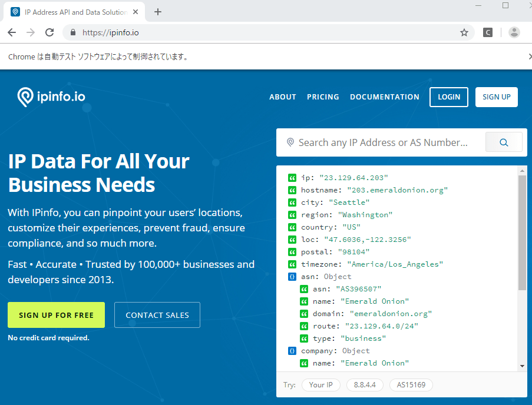532x405 pixels.
Task: Click the loc value "47.6036,-122.3256"
Action: pyautogui.click(x=368, y=240)
